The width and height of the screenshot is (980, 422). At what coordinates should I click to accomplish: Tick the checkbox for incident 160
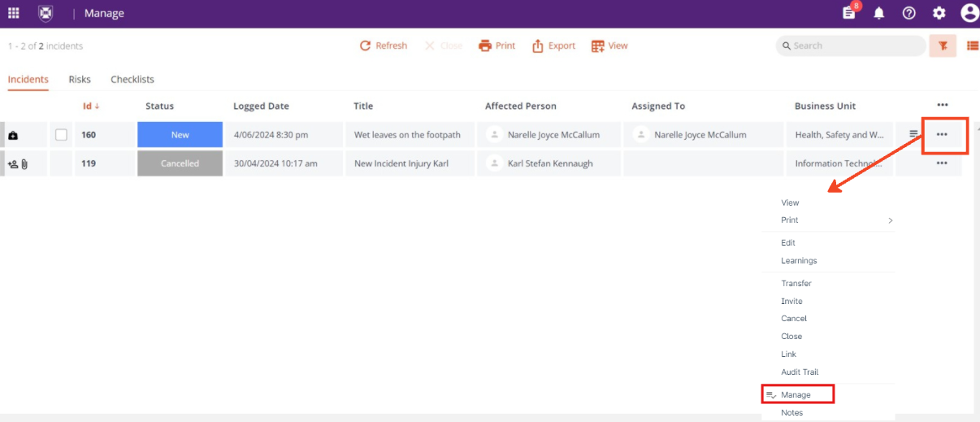pos(61,135)
